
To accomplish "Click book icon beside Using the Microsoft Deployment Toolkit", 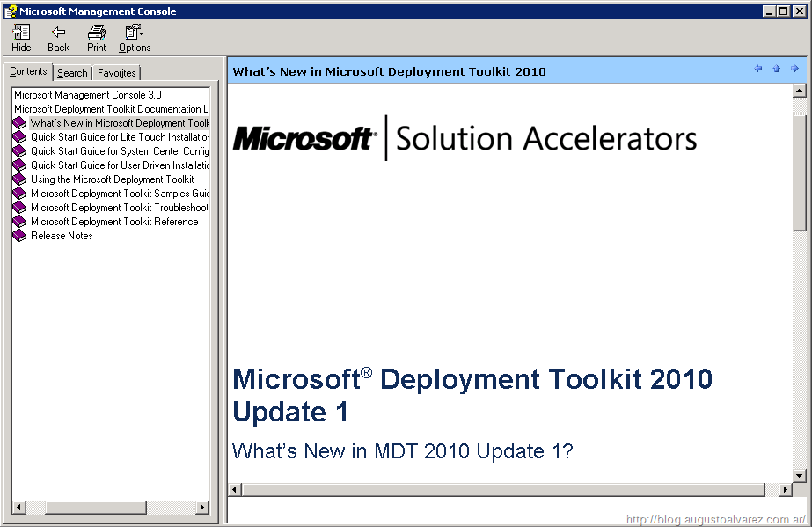I will coord(19,179).
